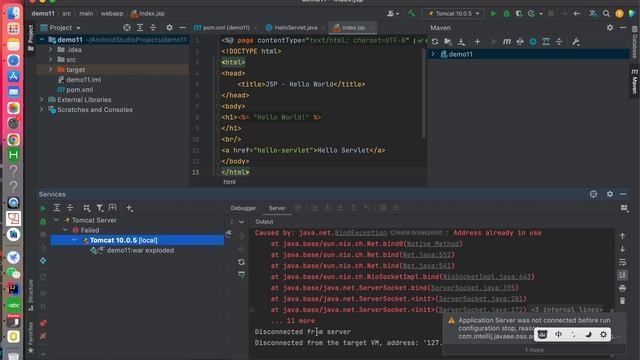
Task: Select demo11.iml file in Project tree
Action: click(x=84, y=80)
